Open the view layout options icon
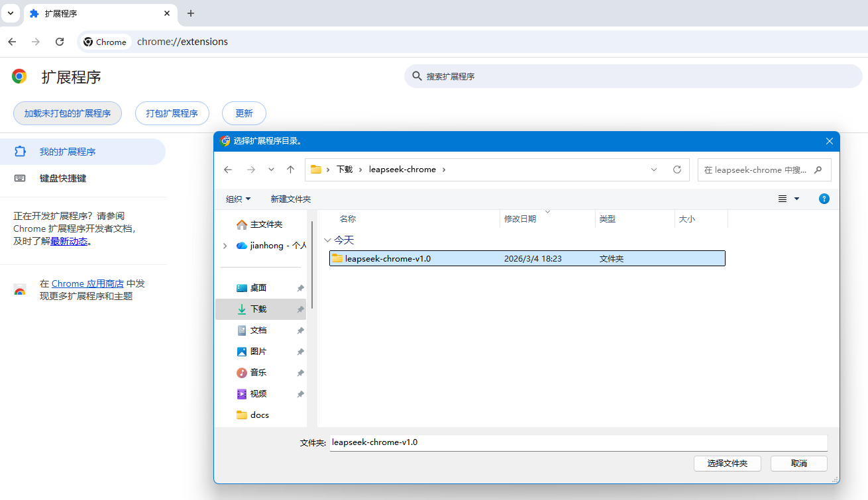This screenshot has height=500, width=868. [x=783, y=199]
